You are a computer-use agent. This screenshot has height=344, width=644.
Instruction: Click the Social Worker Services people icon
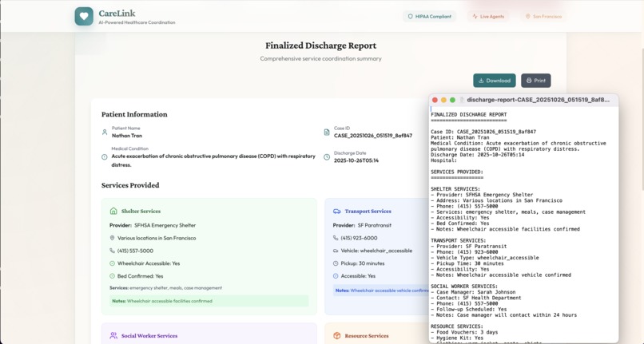[113, 335]
